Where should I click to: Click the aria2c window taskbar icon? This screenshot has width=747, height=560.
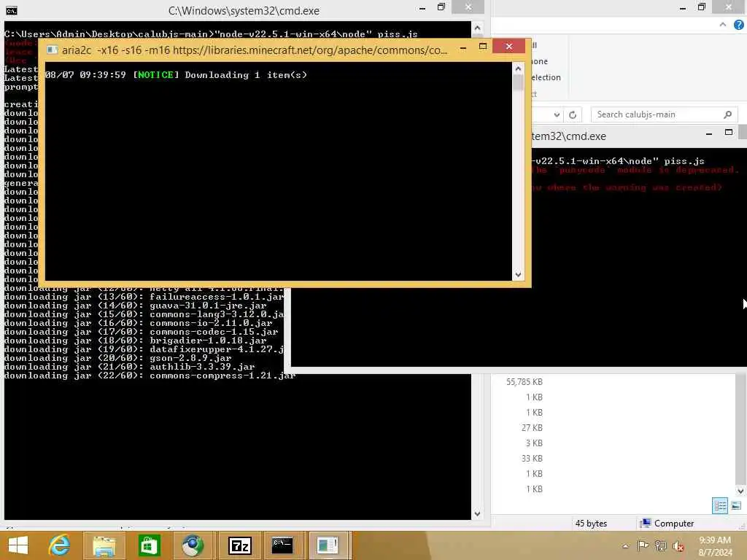[328, 545]
